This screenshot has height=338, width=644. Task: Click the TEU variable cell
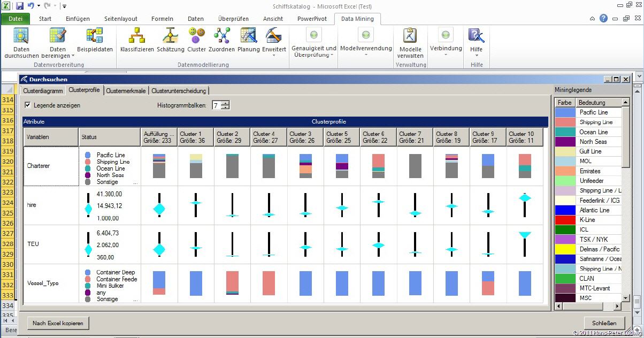[51, 244]
